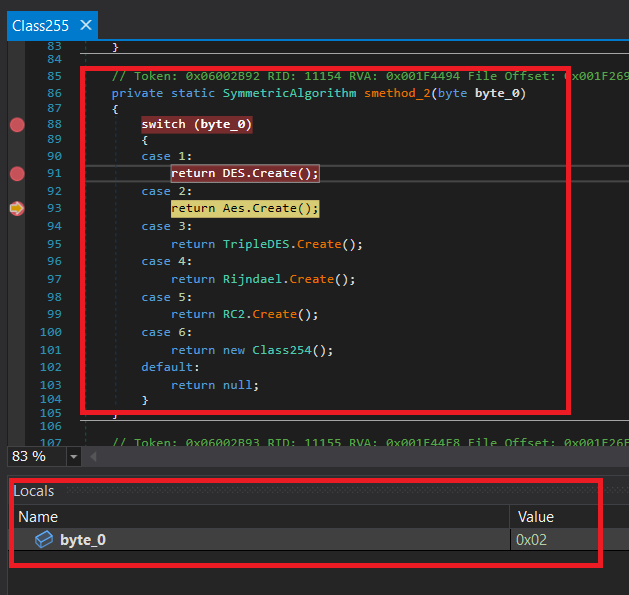Image resolution: width=629 pixels, height=595 pixels.
Task: Click RC2 in line 99
Action: 233,314
